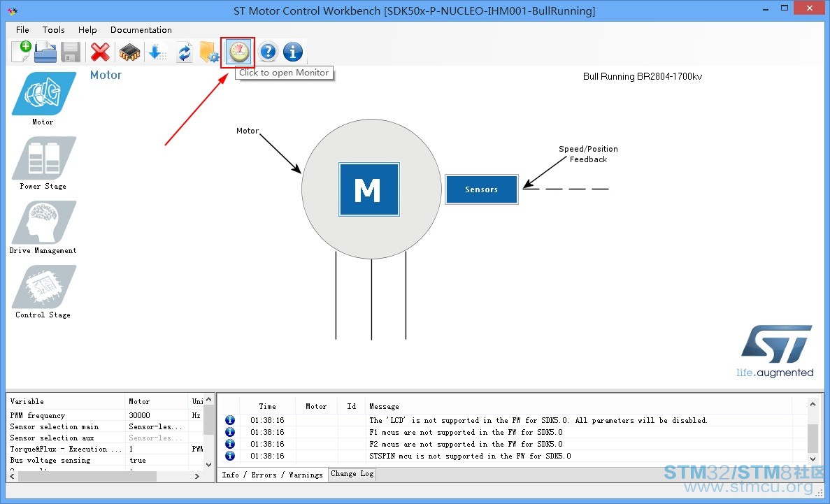Open the Help menu
The image size is (830, 504).
tap(87, 29)
